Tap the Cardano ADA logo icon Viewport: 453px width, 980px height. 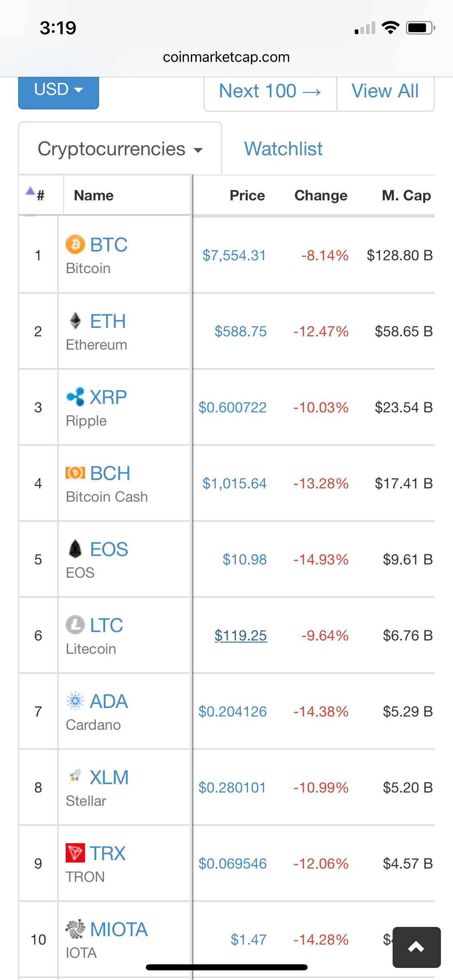[x=75, y=701]
